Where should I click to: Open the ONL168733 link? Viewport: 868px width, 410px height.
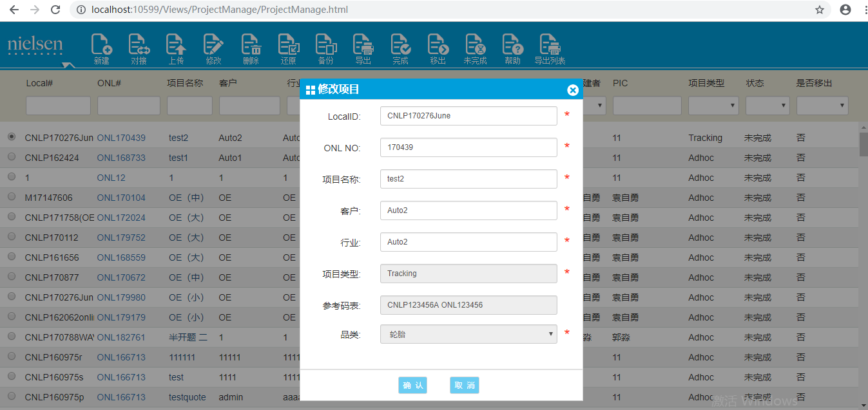pos(121,158)
